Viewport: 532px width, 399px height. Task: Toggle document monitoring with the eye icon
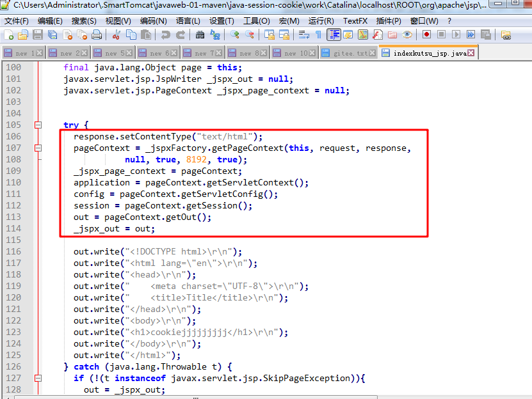pos(407,35)
